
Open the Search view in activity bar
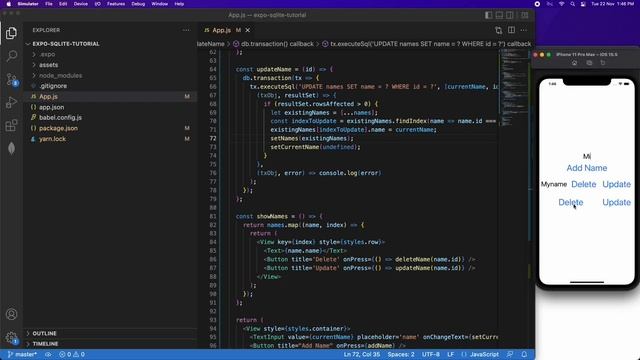pos(11,56)
